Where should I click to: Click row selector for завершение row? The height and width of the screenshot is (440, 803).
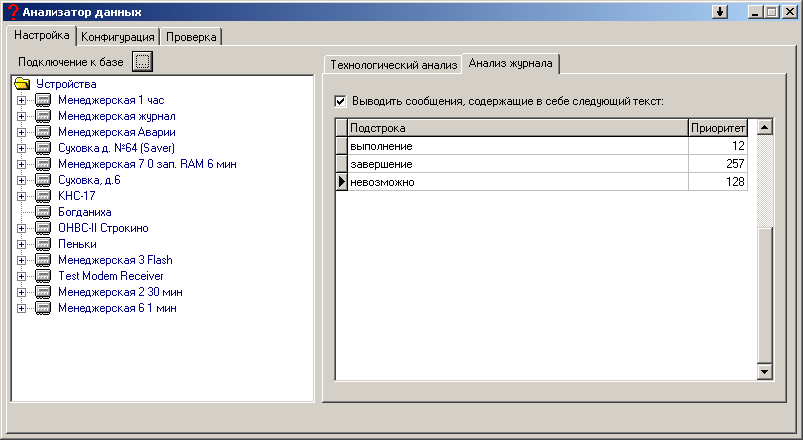pos(342,164)
